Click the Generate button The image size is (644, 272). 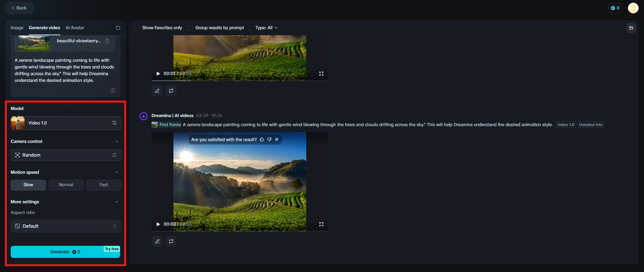pos(65,252)
